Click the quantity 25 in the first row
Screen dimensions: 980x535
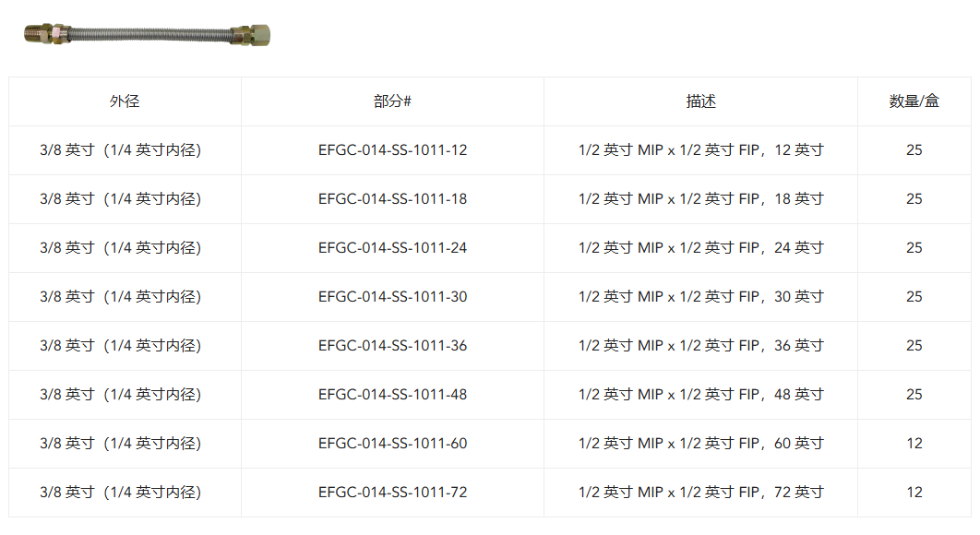[x=914, y=150]
